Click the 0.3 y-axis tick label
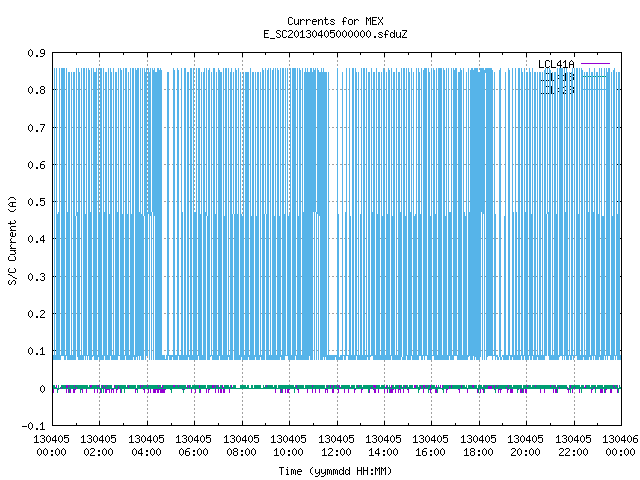The image size is (640, 480). pos(36,277)
